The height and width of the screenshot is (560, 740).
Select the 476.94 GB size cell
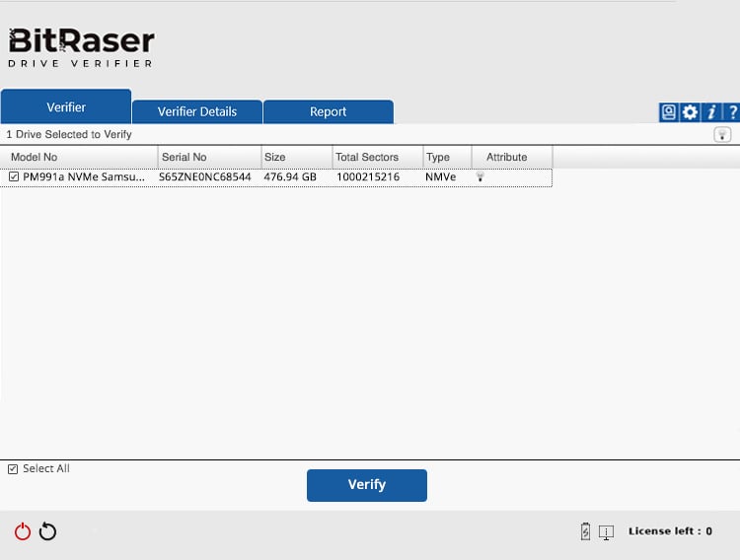[x=290, y=176]
